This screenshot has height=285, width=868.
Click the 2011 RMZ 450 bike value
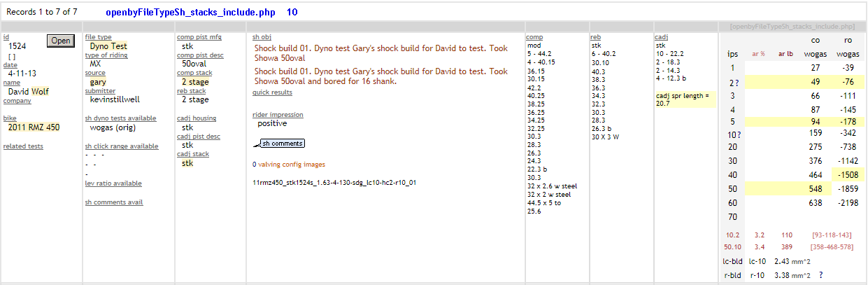click(x=34, y=127)
